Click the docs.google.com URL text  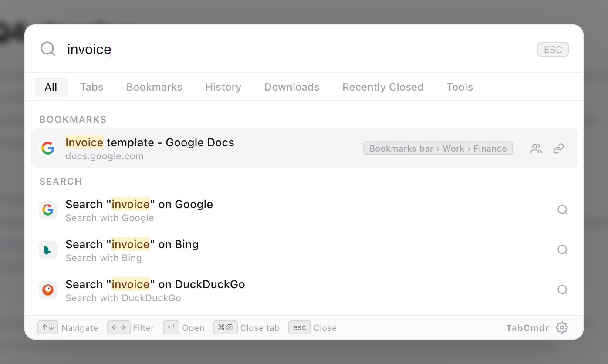pyautogui.click(x=105, y=156)
